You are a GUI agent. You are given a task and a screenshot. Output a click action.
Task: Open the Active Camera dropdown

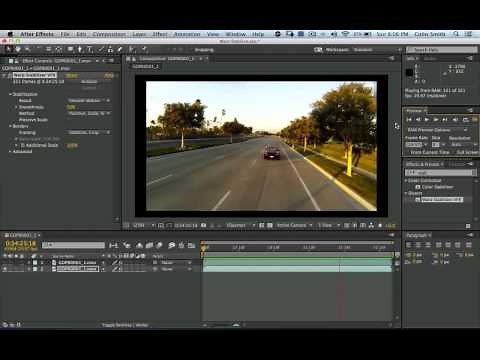(294, 225)
